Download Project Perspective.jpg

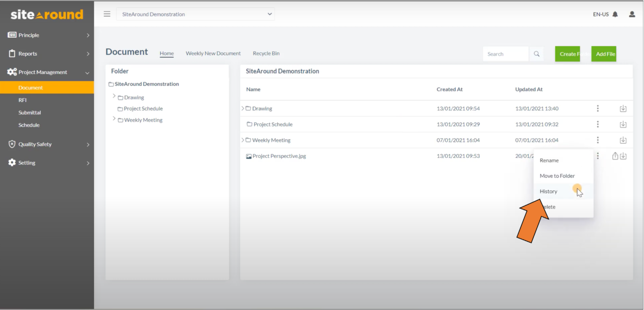pos(624,156)
